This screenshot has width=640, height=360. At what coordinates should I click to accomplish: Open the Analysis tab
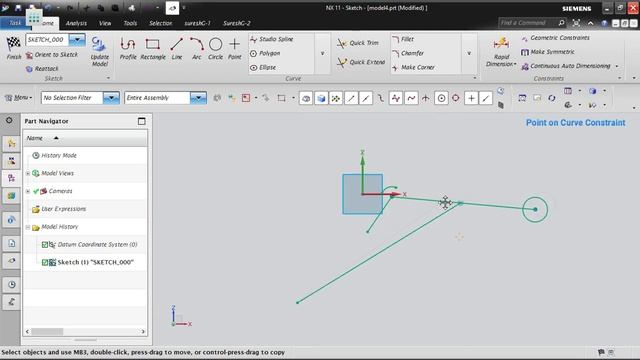pos(76,23)
